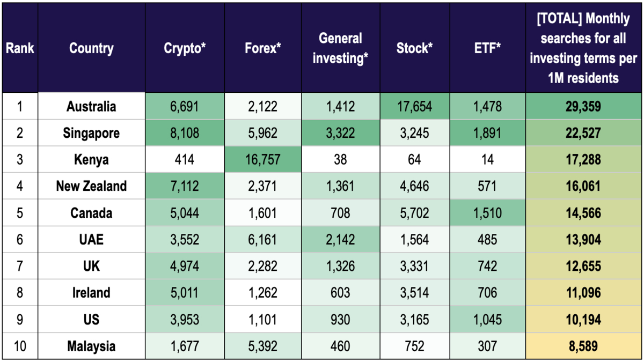The image size is (644, 362).
Task: Select the Forex* column header
Action: 263,48
